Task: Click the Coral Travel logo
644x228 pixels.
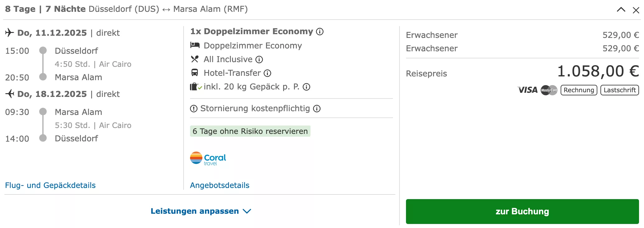Action: pyautogui.click(x=208, y=158)
